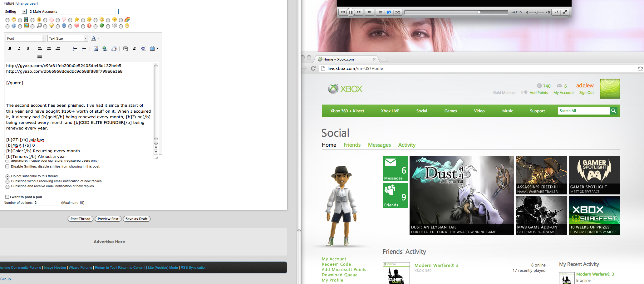The image size is (644, 284).
Task: Open the Selling thread prefix dropdown
Action: coord(15,12)
